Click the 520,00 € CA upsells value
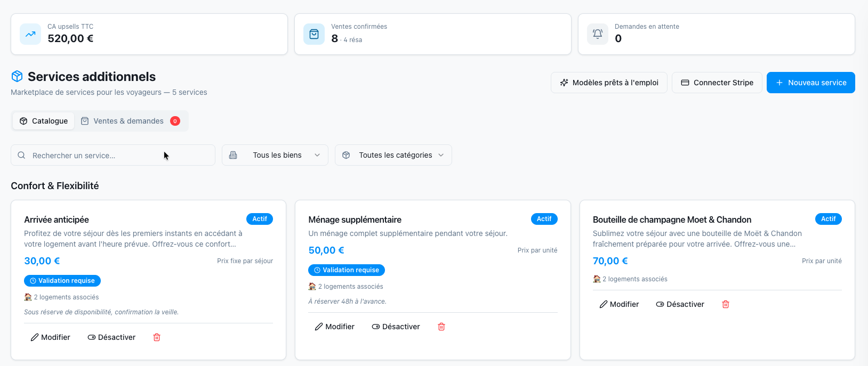Image resolution: width=868 pixels, height=366 pixels. [x=70, y=38]
